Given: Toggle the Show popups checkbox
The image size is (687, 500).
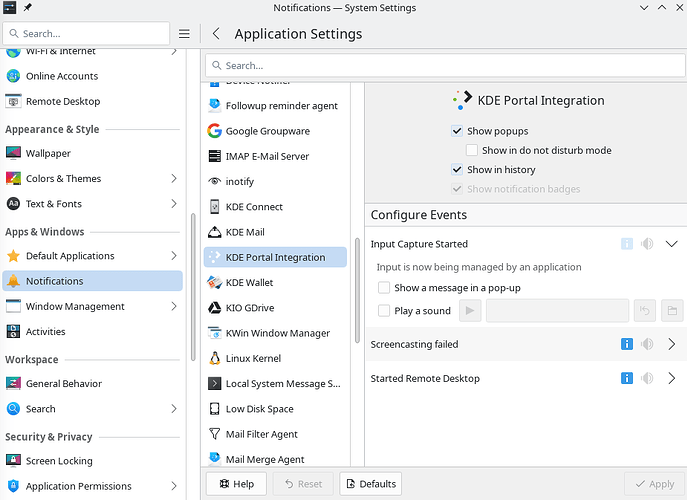Looking at the screenshot, I should click(x=457, y=131).
